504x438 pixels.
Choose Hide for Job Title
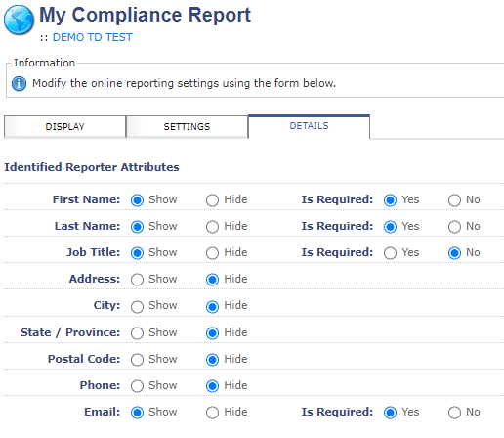pyautogui.click(x=212, y=253)
